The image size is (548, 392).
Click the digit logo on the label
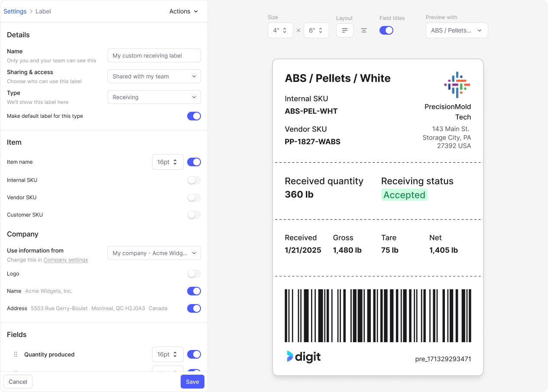coord(304,356)
